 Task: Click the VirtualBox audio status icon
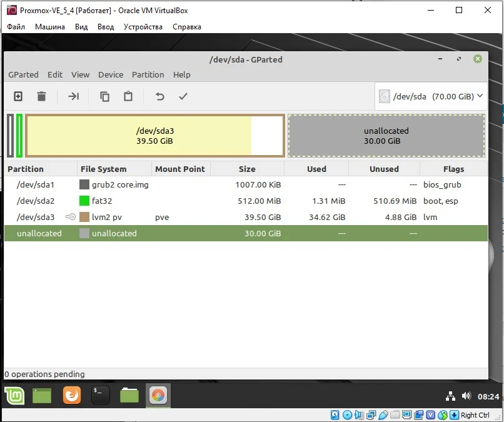click(359, 415)
